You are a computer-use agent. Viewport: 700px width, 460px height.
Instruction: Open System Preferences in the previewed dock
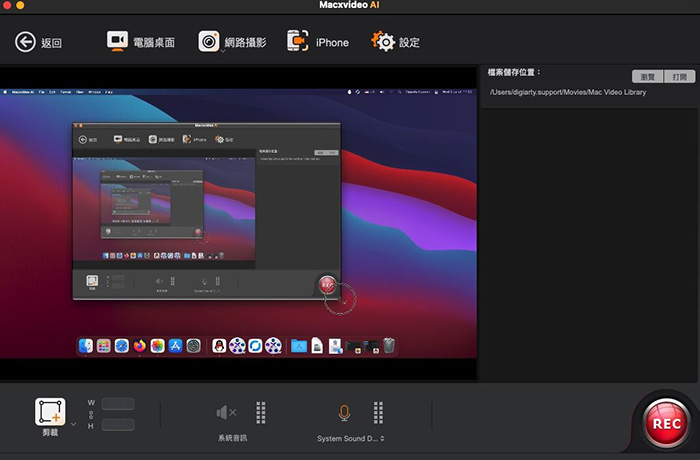(193, 346)
